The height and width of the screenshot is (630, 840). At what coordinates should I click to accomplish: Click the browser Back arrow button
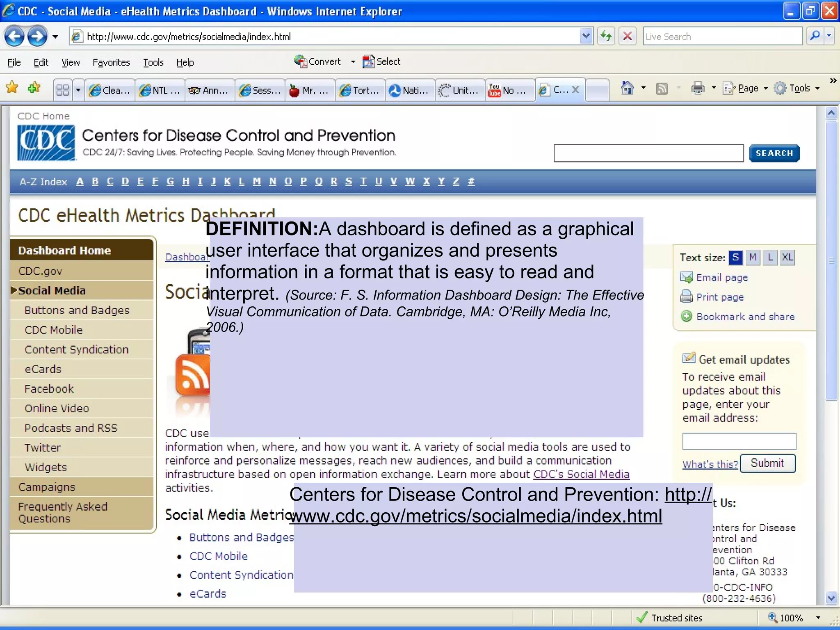point(14,37)
